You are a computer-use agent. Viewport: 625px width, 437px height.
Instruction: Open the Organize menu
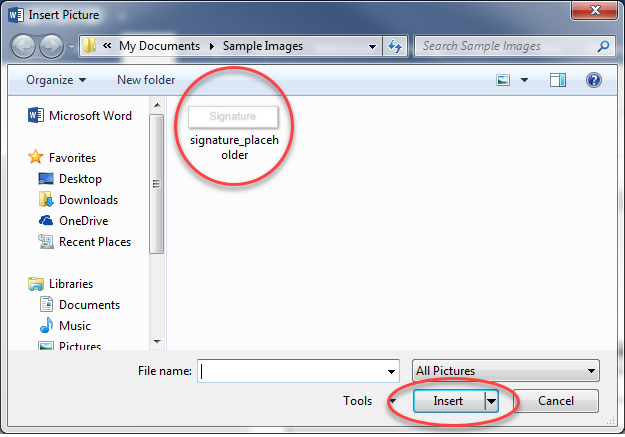pyautogui.click(x=56, y=80)
